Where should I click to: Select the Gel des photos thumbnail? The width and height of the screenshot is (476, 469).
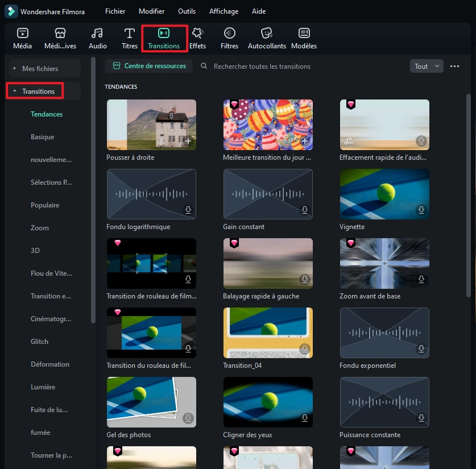pos(151,402)
